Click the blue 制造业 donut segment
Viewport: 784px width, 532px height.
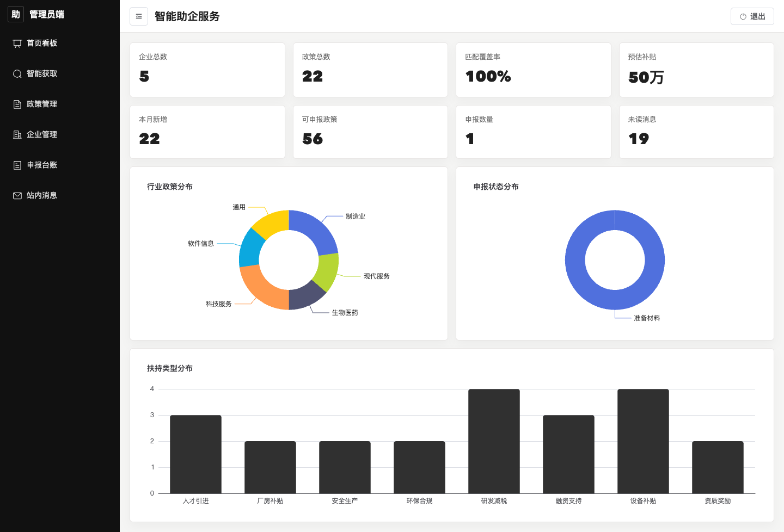point(316,231)
